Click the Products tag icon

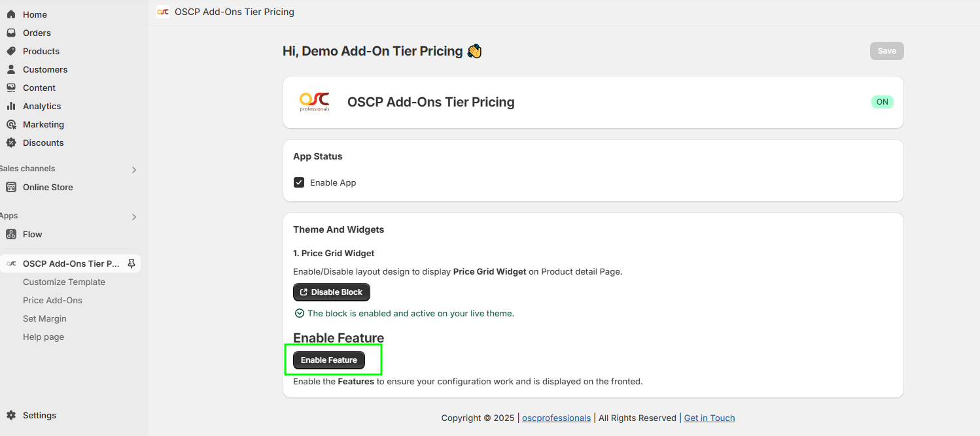coord(11,51)
